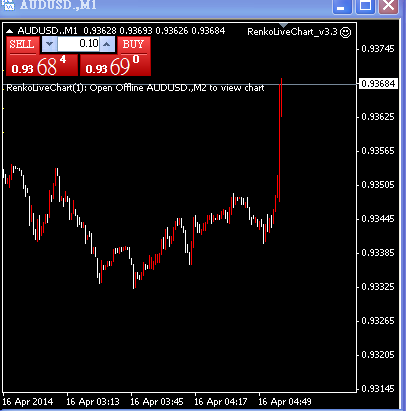Click the 0.93505 price scale label
The width and height of the screenshot is (406, 411).
378,185
